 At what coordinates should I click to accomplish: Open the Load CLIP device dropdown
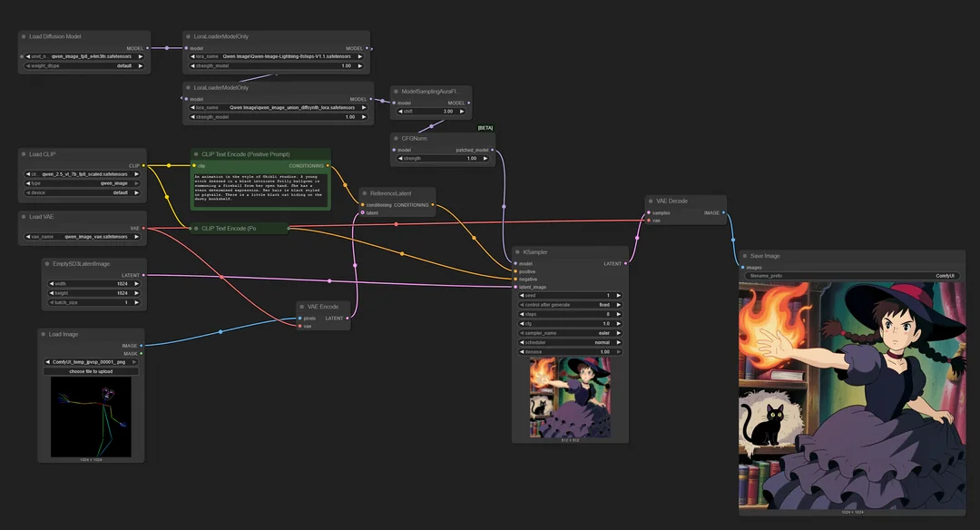(83, 192)
